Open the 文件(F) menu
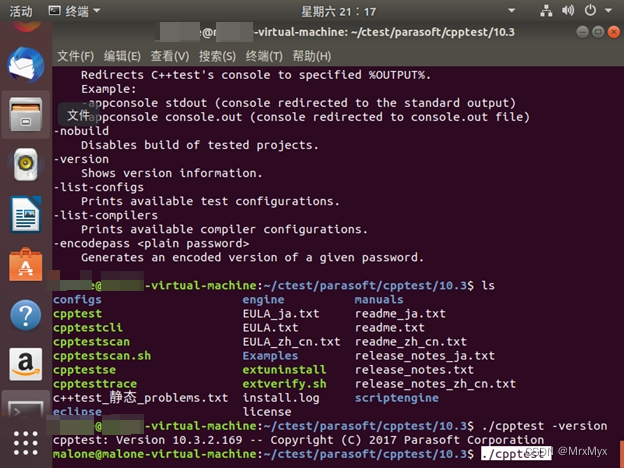 click(x=76, y=56)
